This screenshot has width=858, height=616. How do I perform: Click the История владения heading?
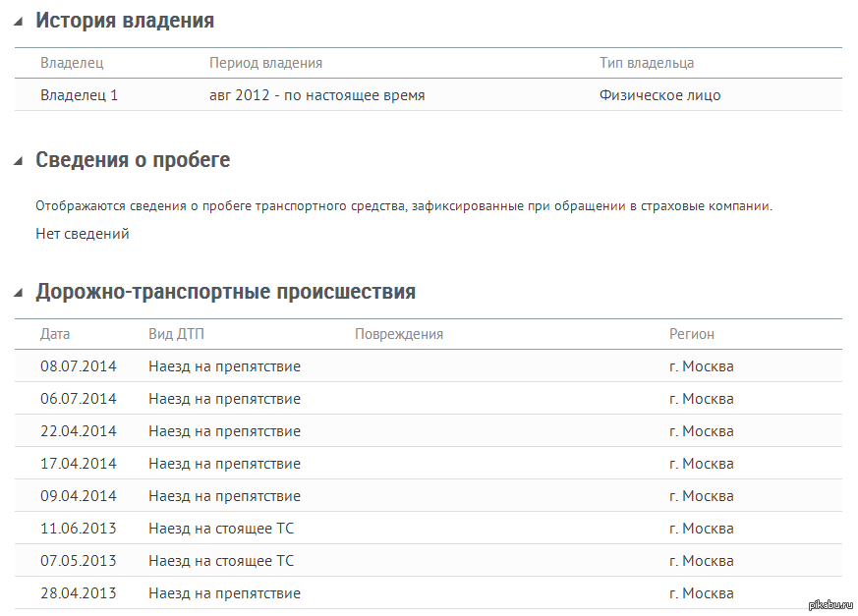point(124,21)
